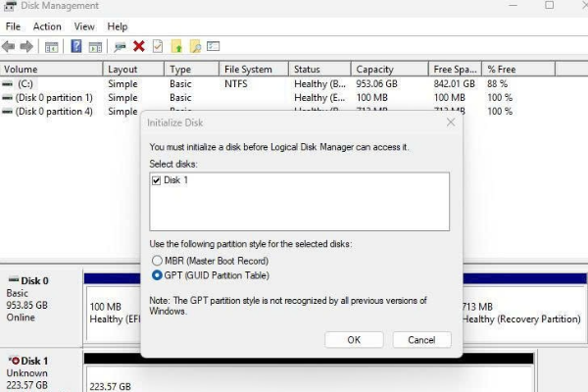588x392 pixels.
Task: Click the (C:) volume name
Action: [25, 84]
